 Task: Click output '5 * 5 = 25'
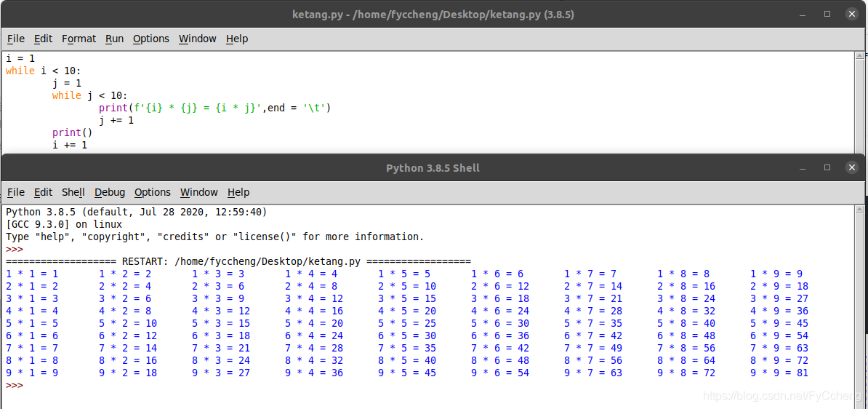[x=407, y=324]
